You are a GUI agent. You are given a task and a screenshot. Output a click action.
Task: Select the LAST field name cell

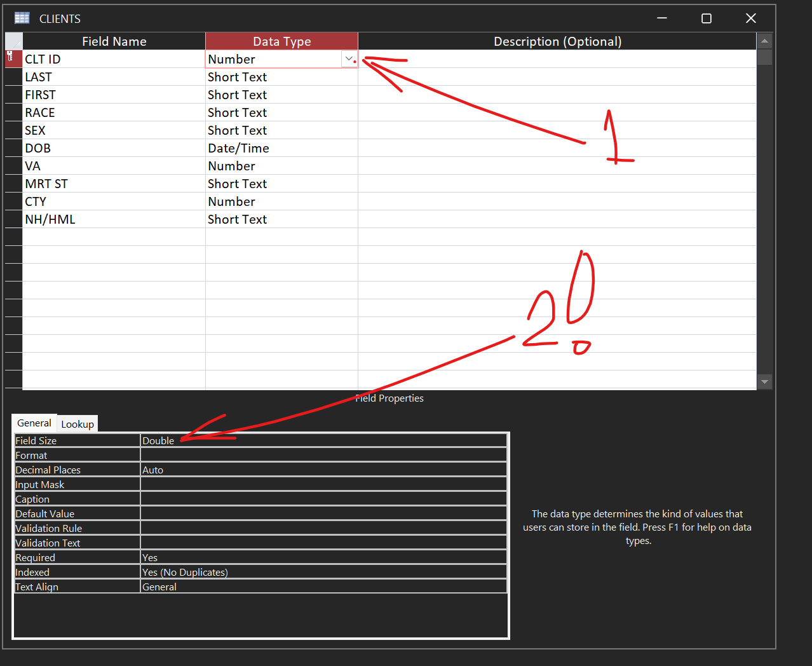114,77
